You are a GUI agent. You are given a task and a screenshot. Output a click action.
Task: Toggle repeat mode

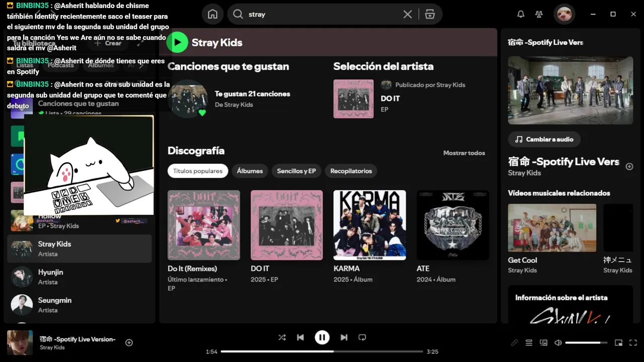[362, 337]
